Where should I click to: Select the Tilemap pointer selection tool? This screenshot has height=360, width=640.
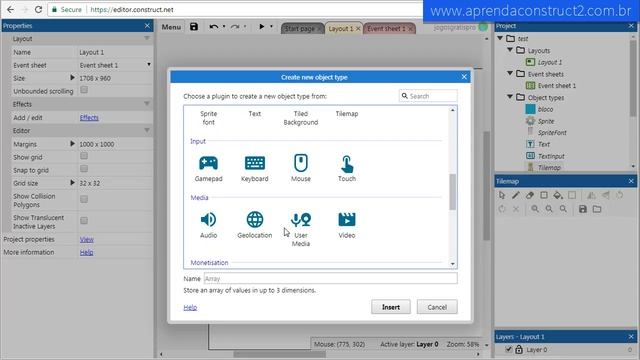pyautogui.click(x=502, y=196)
